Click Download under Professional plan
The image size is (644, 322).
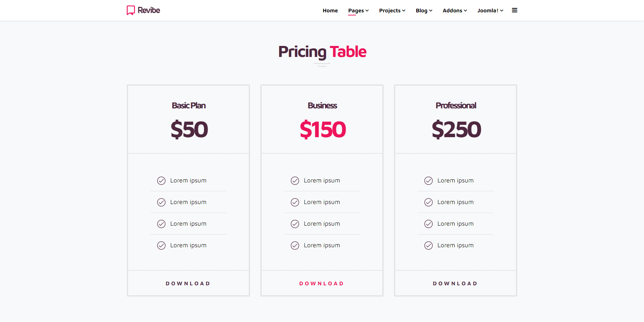455,284
